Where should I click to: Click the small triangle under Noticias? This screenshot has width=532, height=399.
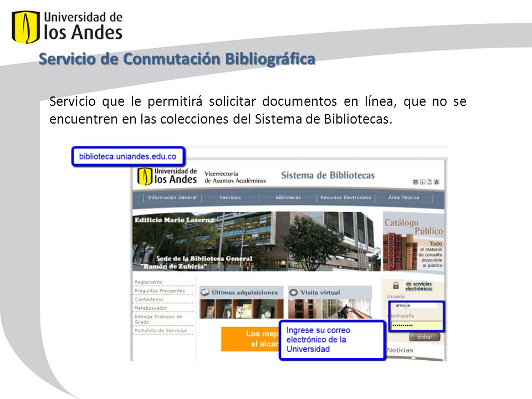pyautogui.click(x=413, y=357)
